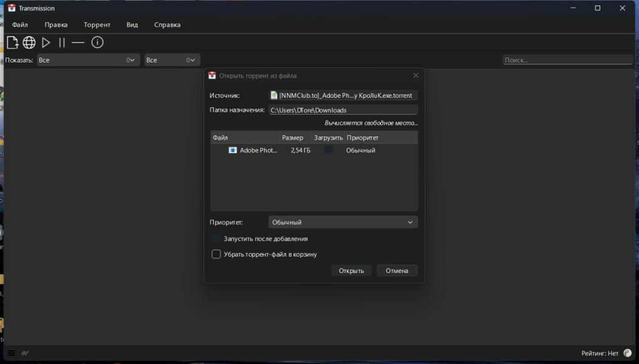639x364 pixels.
Task: Open the hamburger options icon in status bar
Action: [x=11, y=353]
